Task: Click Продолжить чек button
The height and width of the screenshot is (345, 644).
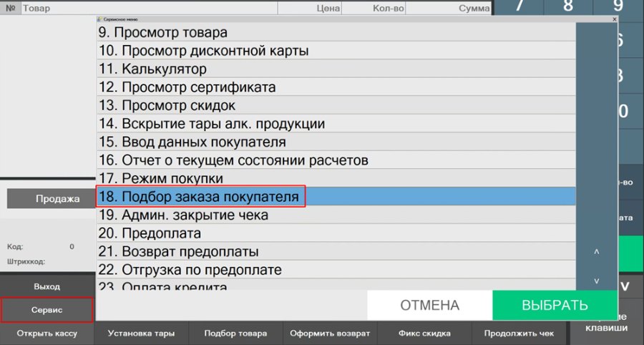Action: click(x=519, y=334)
